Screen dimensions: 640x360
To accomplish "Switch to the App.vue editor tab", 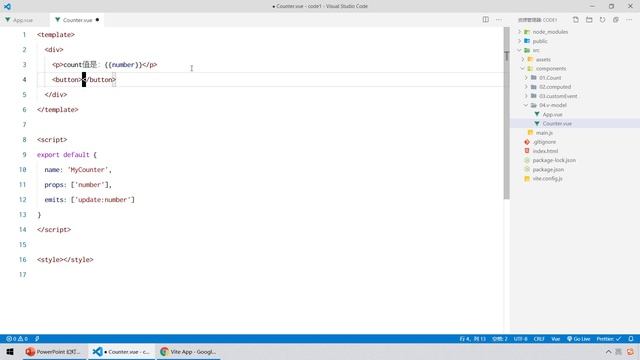I will (x=24, y=20).
